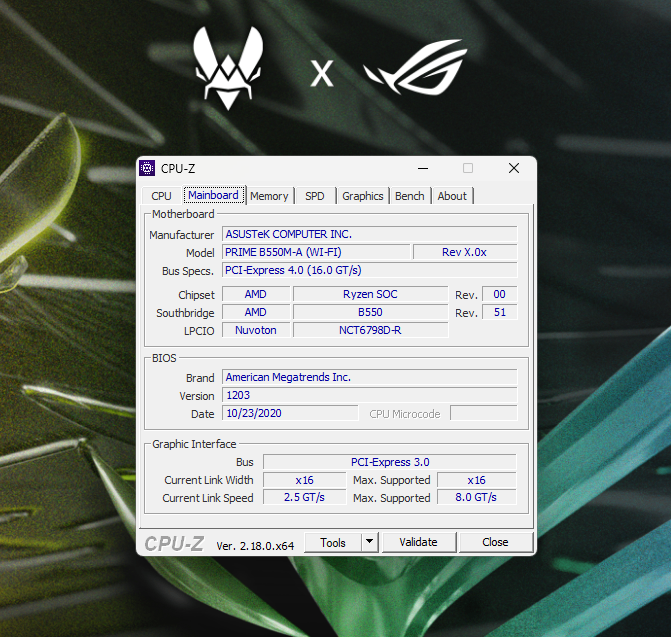Open the Graphics tab

[x=362, y=196]
